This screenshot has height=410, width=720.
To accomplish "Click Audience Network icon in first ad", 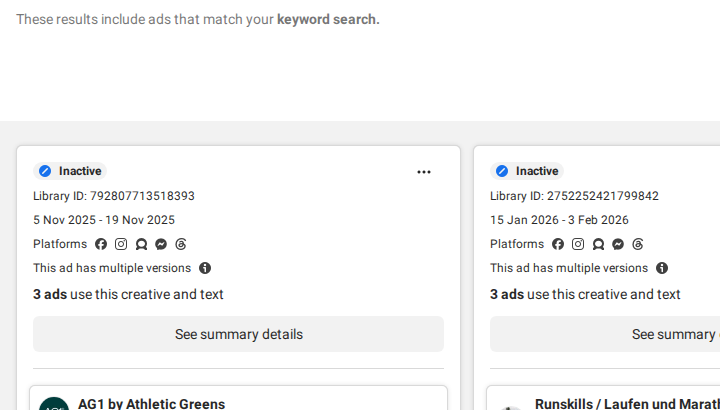I will click(141, 244).
